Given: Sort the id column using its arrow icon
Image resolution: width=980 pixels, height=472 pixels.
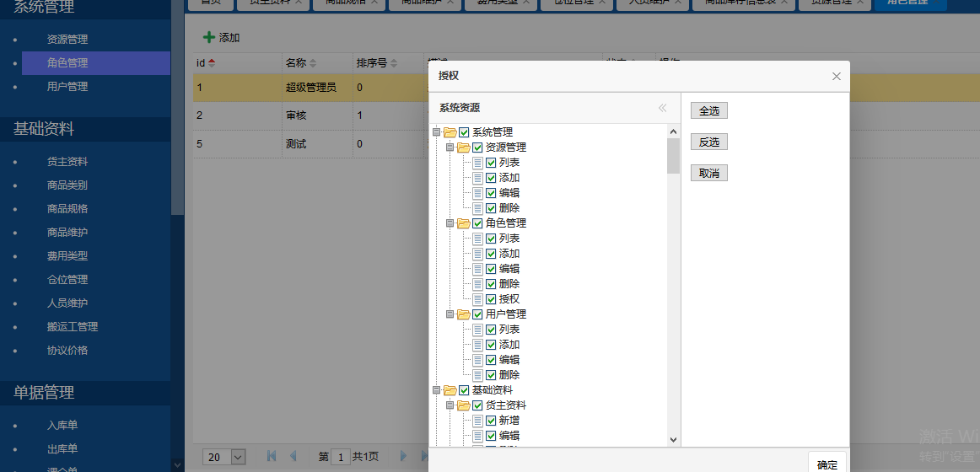Looking at the screenshot, I should tap(212, 63).
